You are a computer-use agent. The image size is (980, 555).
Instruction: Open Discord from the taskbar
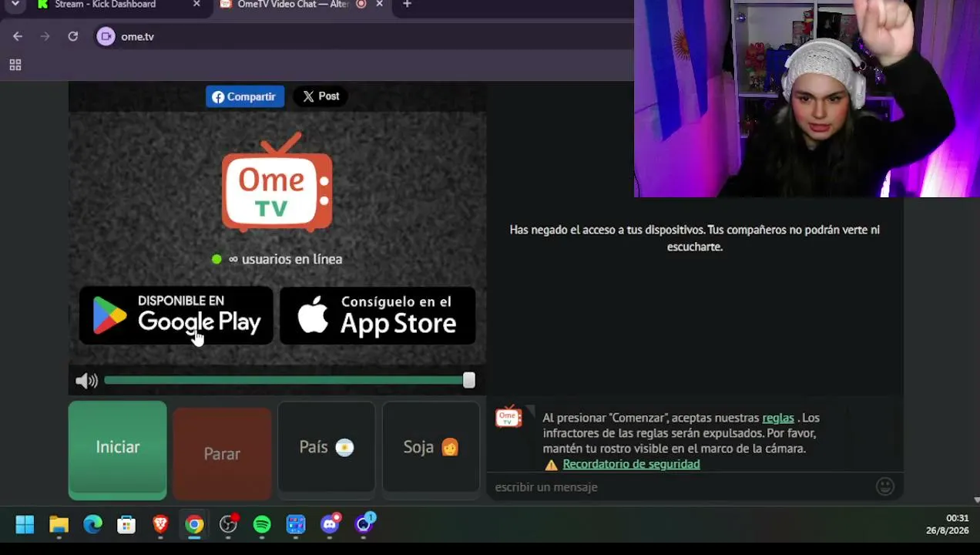click(x=330, y=525)
